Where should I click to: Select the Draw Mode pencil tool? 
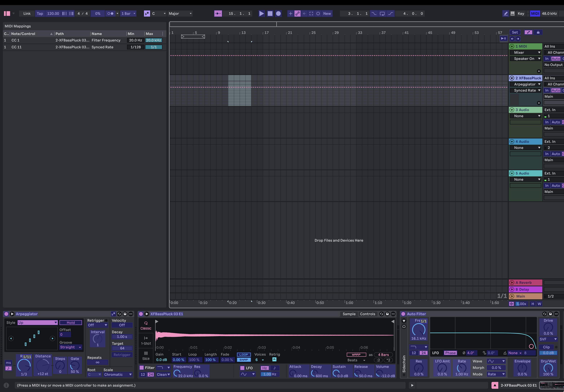click(x=505, y=14)
